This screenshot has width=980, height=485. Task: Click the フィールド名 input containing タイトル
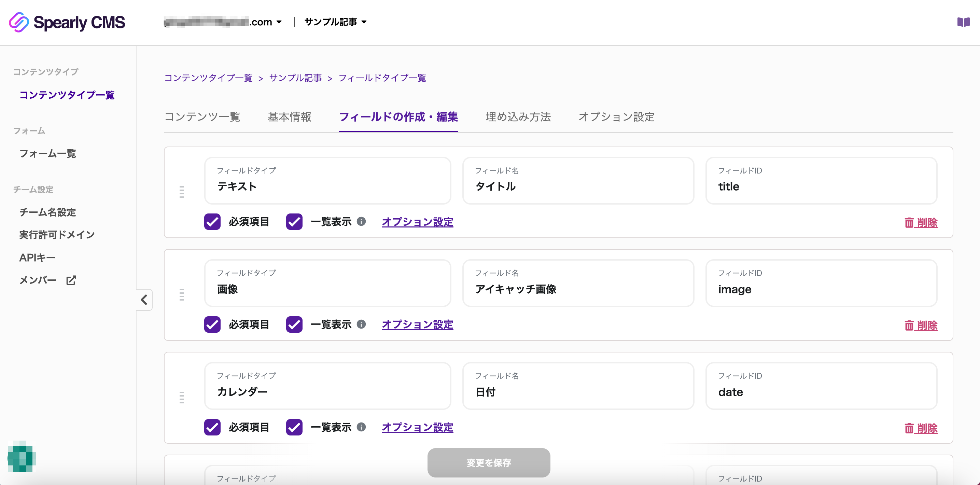tap(578, 181)
